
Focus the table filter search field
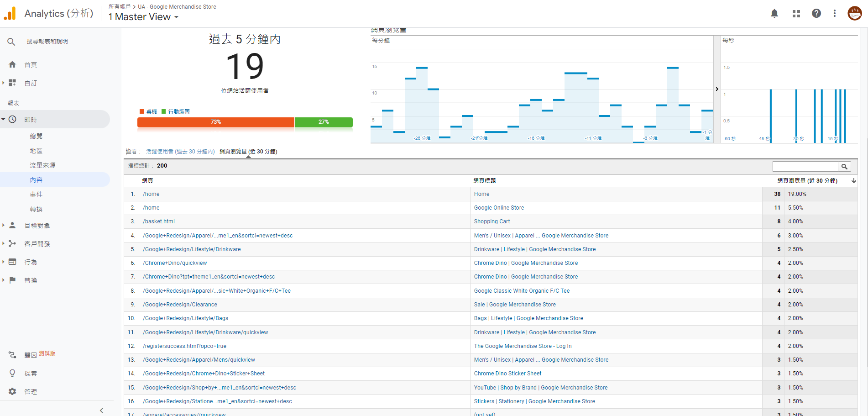tap(805, 167)
